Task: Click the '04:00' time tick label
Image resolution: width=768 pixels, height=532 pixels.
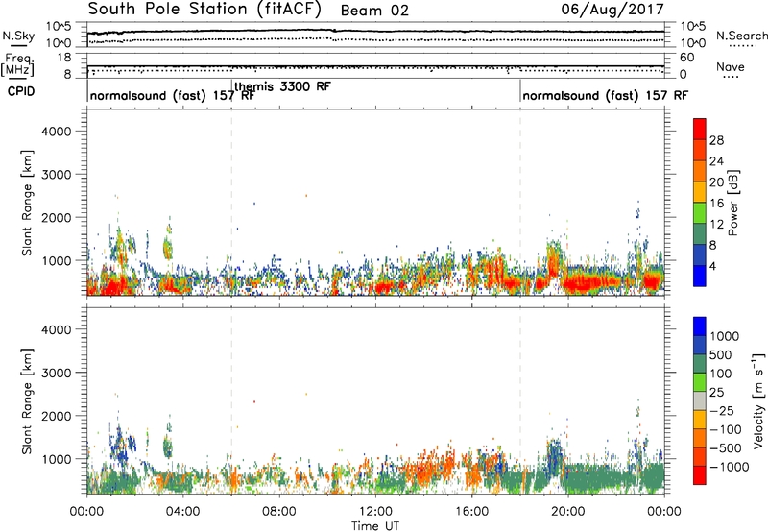Action: click(x=182, y=512)
